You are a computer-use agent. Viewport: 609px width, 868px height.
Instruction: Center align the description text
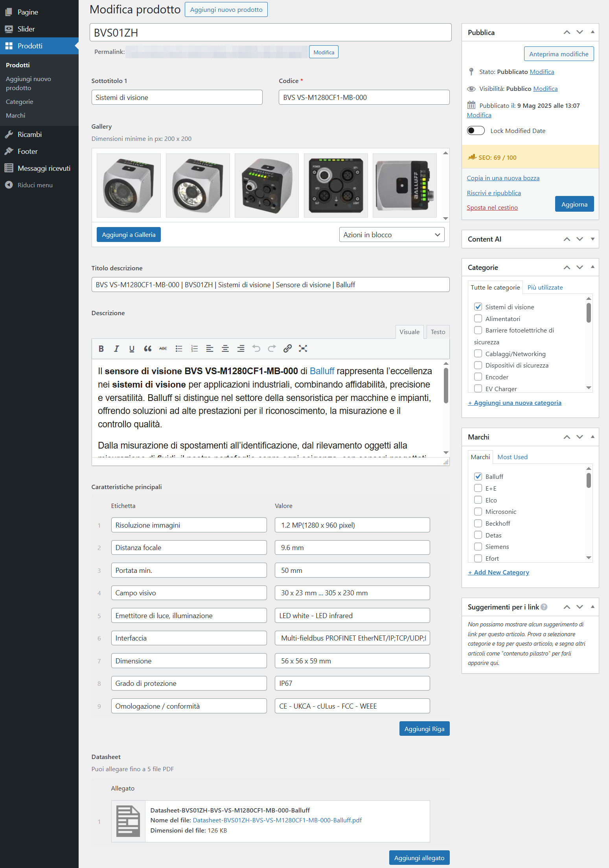(225, 349)
